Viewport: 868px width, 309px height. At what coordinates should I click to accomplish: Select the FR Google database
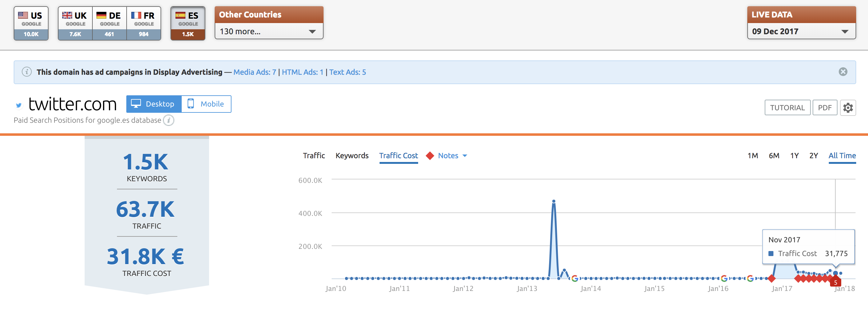144,23
